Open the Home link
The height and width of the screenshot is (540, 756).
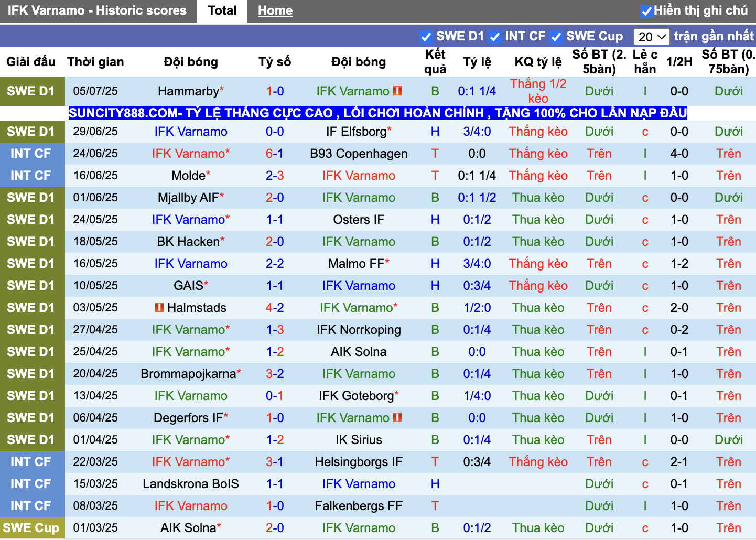pyautogui.click(x=275, y=11)
